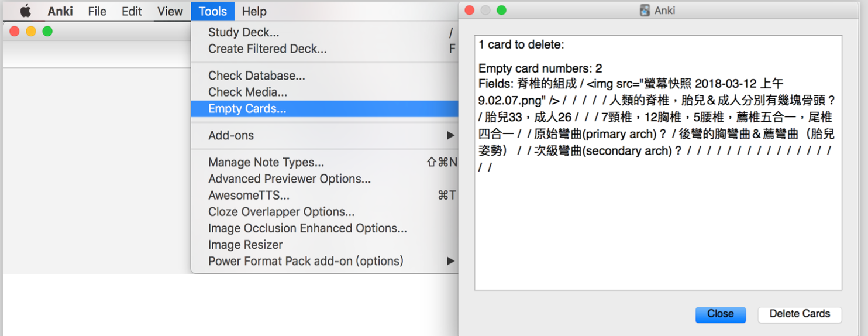Expand Power Format Pack add-on options submenu
Screen dimensions: 868x336
(x=325, y=261)
